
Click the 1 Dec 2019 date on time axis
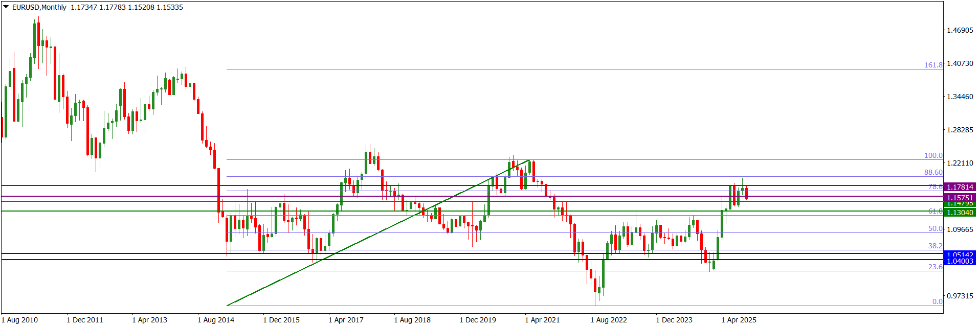[x=478, y=320]
